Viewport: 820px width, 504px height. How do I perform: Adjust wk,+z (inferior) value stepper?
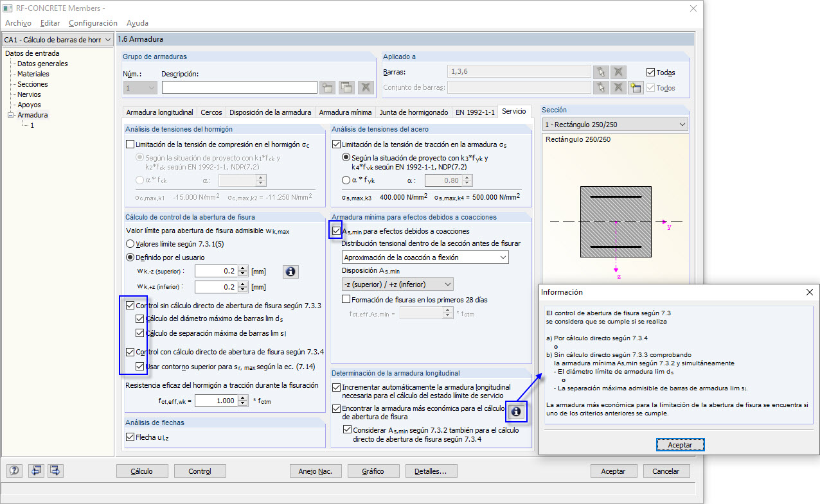[243, 287]
